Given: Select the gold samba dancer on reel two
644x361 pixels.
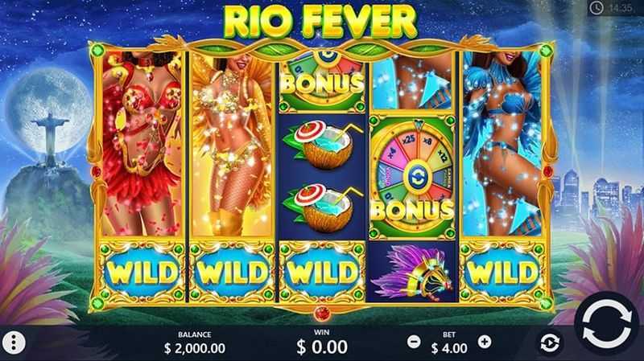Looking at the screenshot, I should 231,144.
